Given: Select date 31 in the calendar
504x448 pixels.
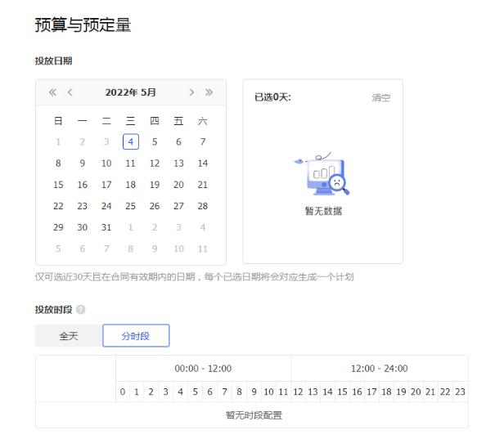Looking at the screenshot, I should point(106,227).
